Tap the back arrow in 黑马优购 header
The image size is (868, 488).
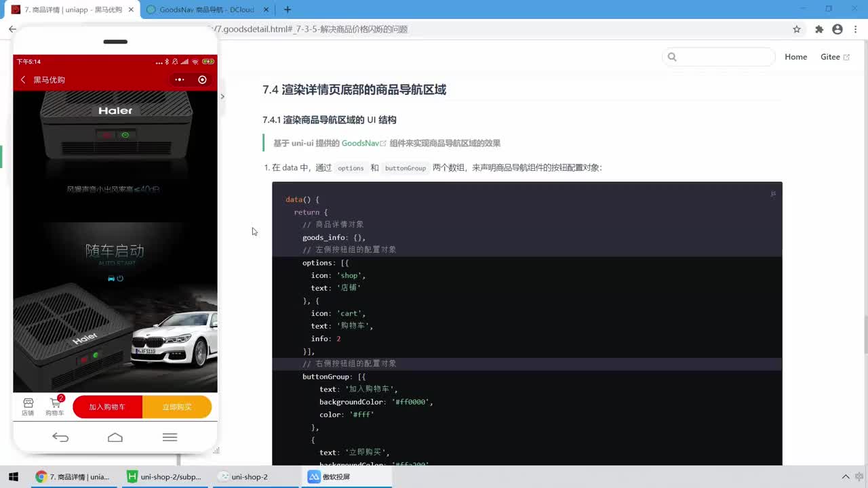(x=23, y=80)
